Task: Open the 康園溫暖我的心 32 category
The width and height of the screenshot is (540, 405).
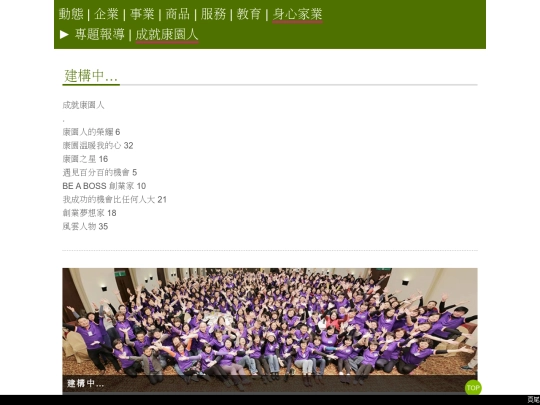Action: pyautogui.click(x=98, y=145)
